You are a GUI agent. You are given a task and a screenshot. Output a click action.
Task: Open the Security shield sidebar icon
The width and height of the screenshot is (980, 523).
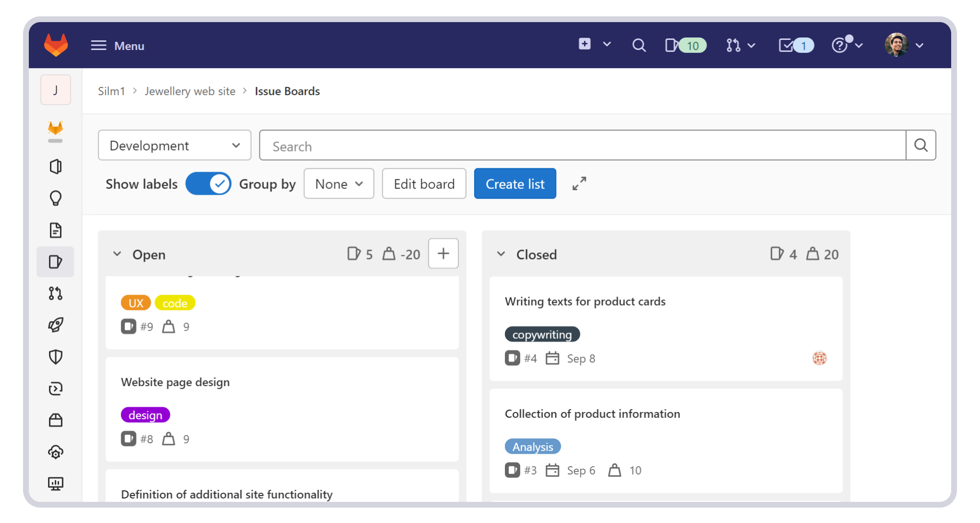pos(56,357)
